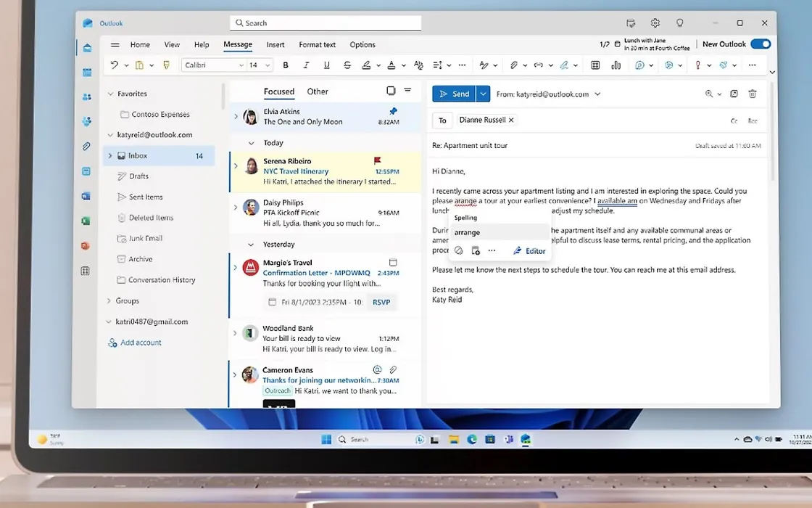This screenshot has width=812, height=508.
Task: Click the Search box at the top
Action: coord(326,22)
